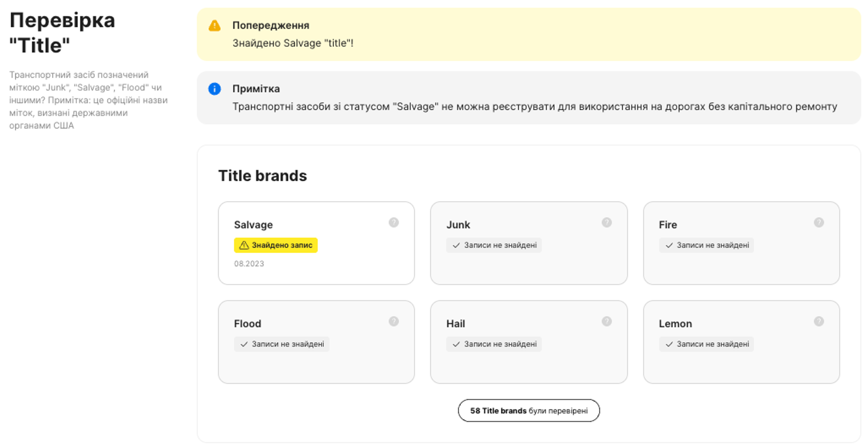Click the help icon on Salvage card
This screenshot has width=868, height=448.
(394, 223)
